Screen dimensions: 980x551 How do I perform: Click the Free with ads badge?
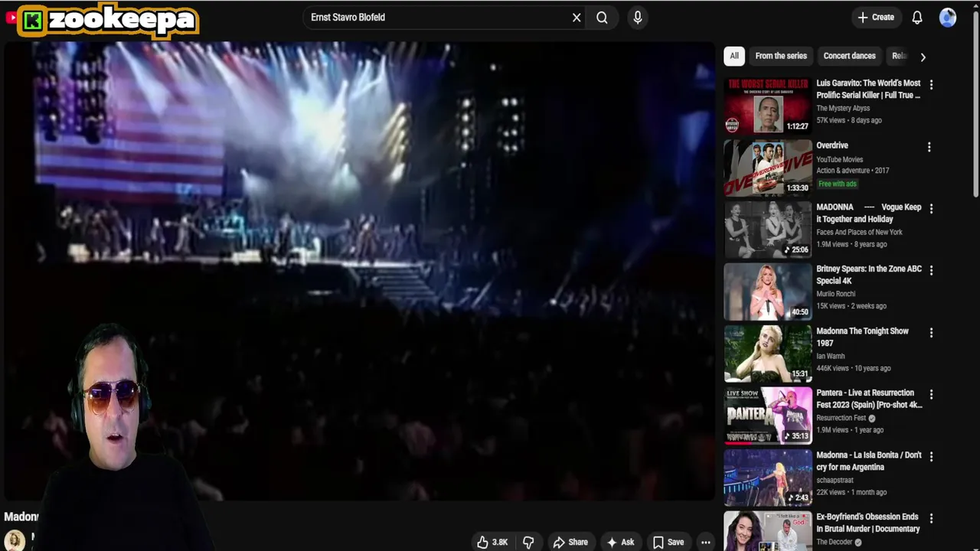coord(838,184)
